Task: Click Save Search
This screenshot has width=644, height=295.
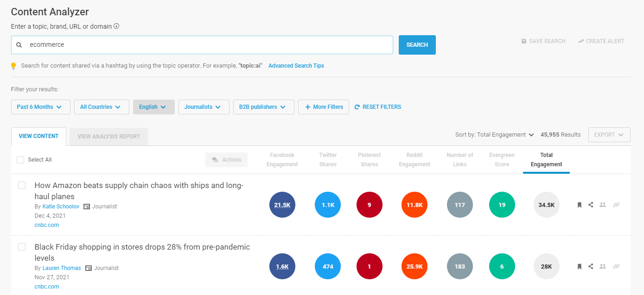Action: (x=543, y=41)
